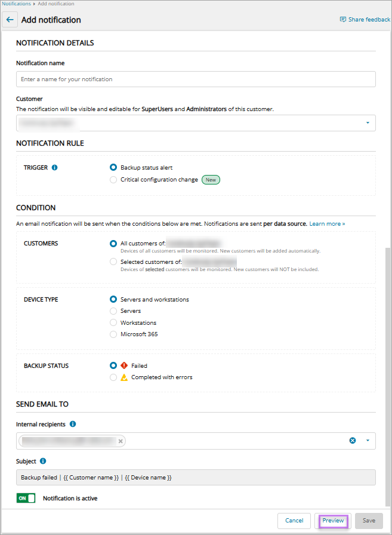Expand the Customer dropdown
Screen dimensions: 392x535
(x=368, y=124)
